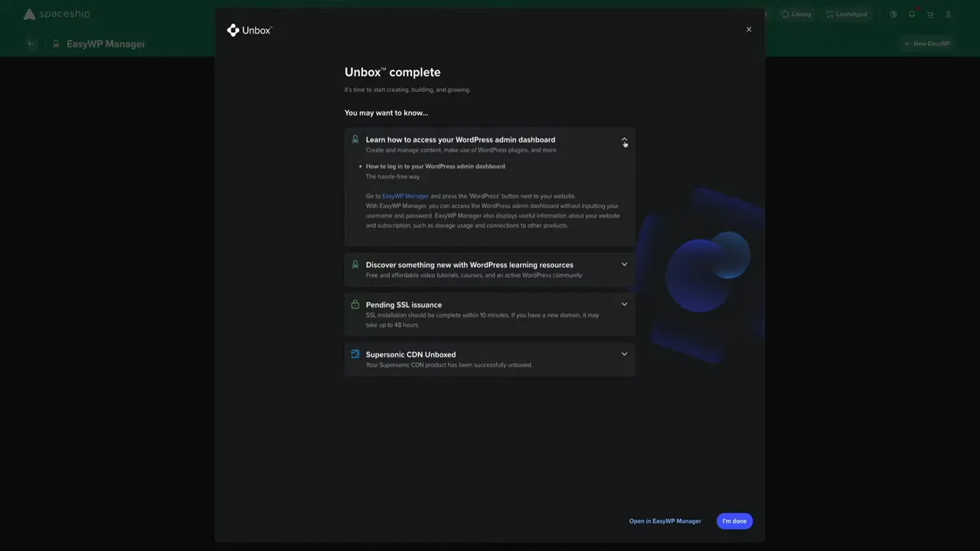Expand the Supersonic CDN Unboxed section

pos(624,354)
